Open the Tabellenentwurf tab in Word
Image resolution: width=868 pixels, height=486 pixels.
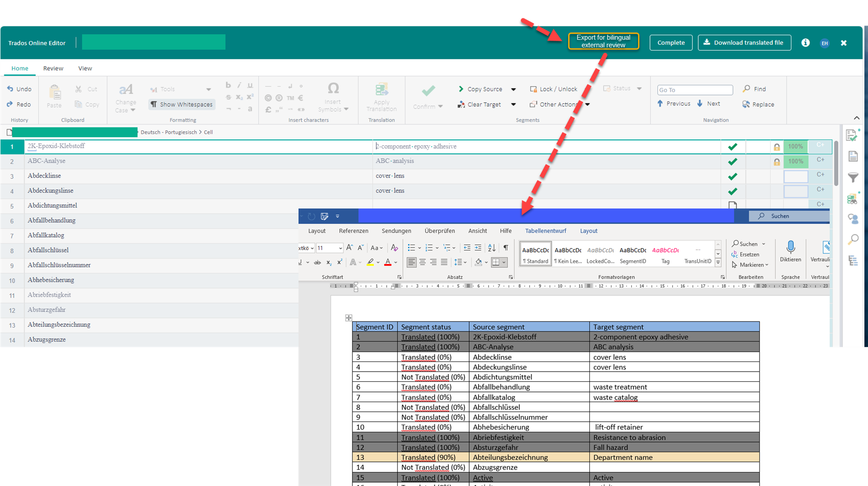pyautogui.click(x=545, y=231)
